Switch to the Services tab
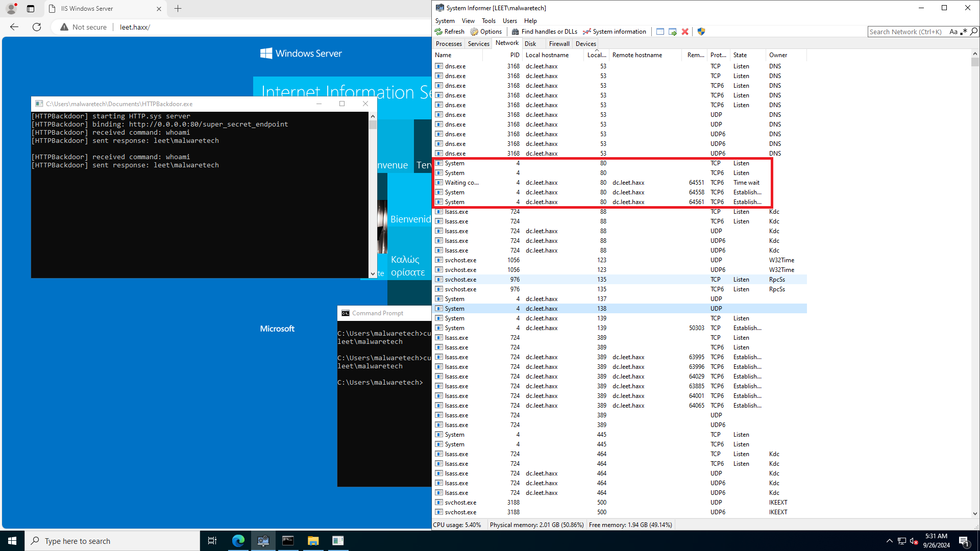Image resolution: width=980 pixels, height=551 pixels. (478, 44)
